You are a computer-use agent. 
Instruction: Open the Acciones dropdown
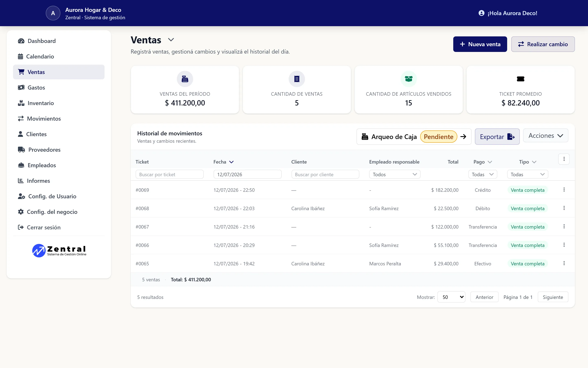[x=546, y=136]
